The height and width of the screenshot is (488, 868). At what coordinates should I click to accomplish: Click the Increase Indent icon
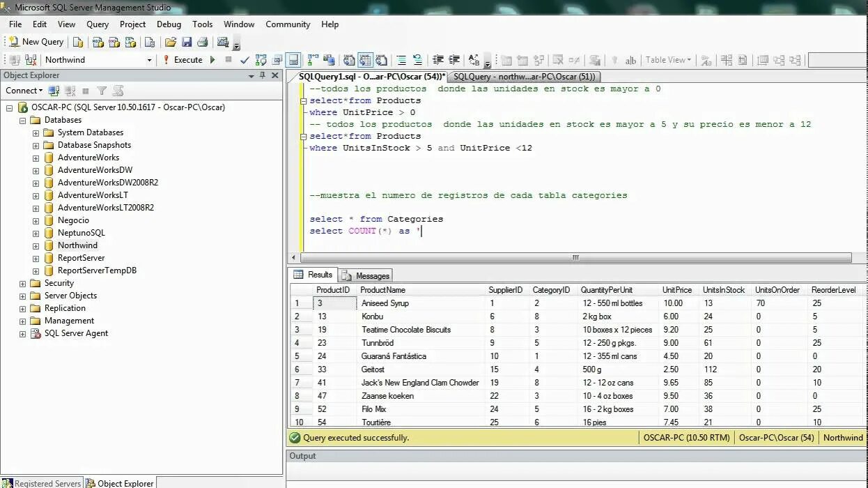tap(454, 60)
